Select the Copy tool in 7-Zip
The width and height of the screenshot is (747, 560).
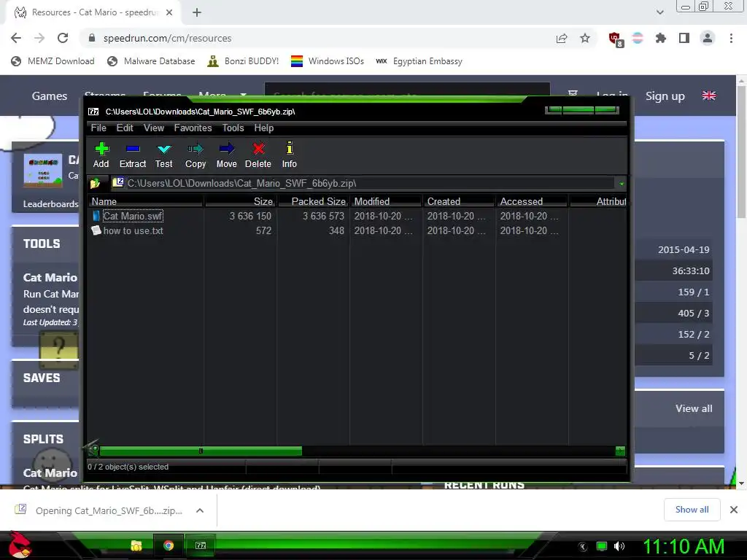point(196,155)
